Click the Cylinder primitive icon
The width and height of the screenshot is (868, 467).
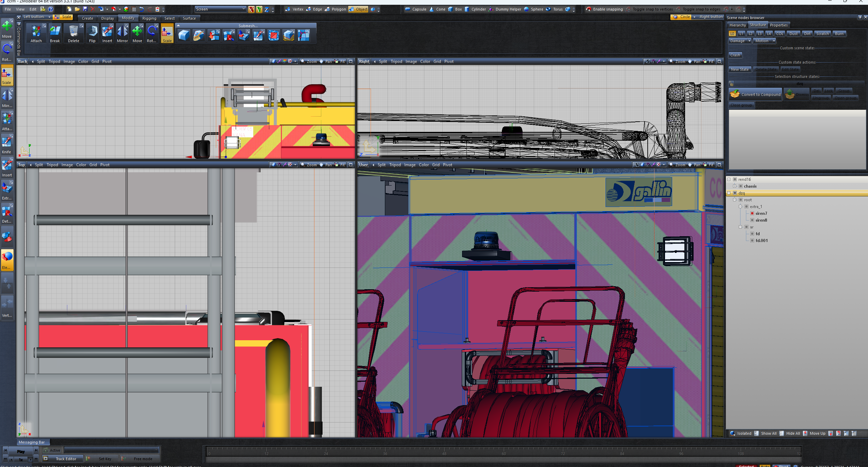[x=475, y=9]
